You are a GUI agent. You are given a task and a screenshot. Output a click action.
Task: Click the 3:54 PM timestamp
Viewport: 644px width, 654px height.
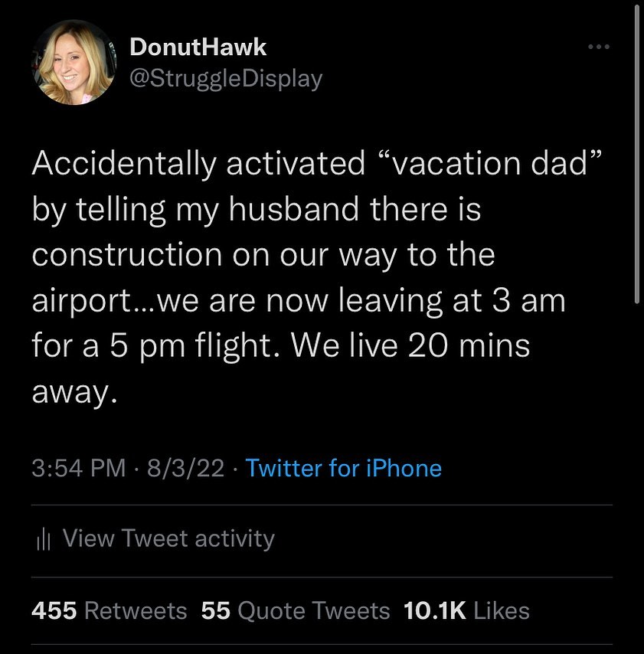[x=79, y=468]
